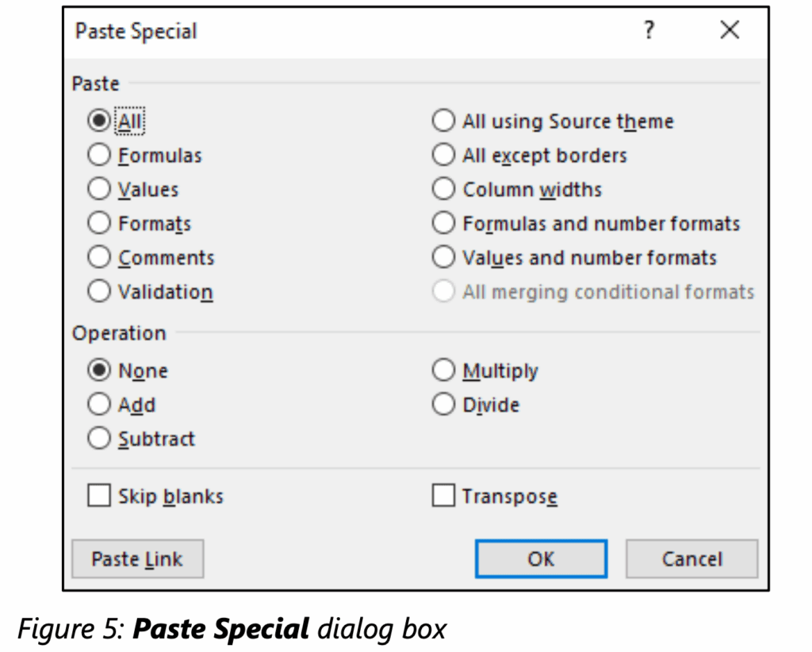Check the Transpose checkbox

tap(443, 497)
